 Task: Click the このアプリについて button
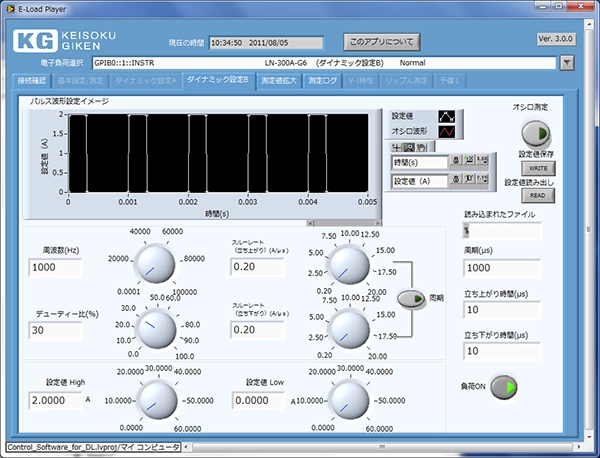(x=381, y=43)
